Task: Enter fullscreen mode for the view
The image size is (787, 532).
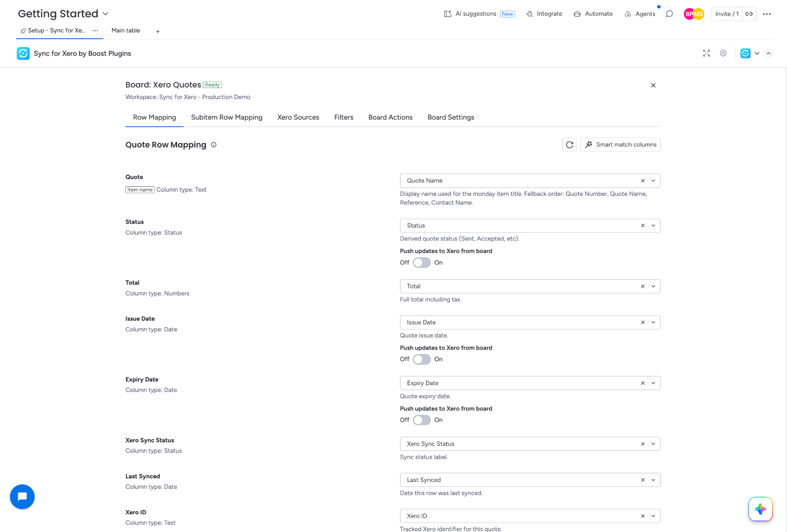Action: [x=706, y=53]
